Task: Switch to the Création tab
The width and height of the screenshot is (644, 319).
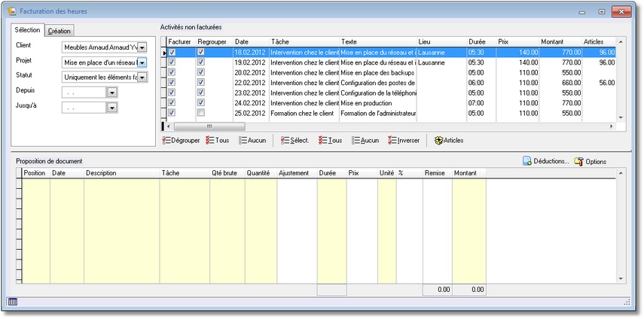Action: pyautogui.click(x=59, y=31)
